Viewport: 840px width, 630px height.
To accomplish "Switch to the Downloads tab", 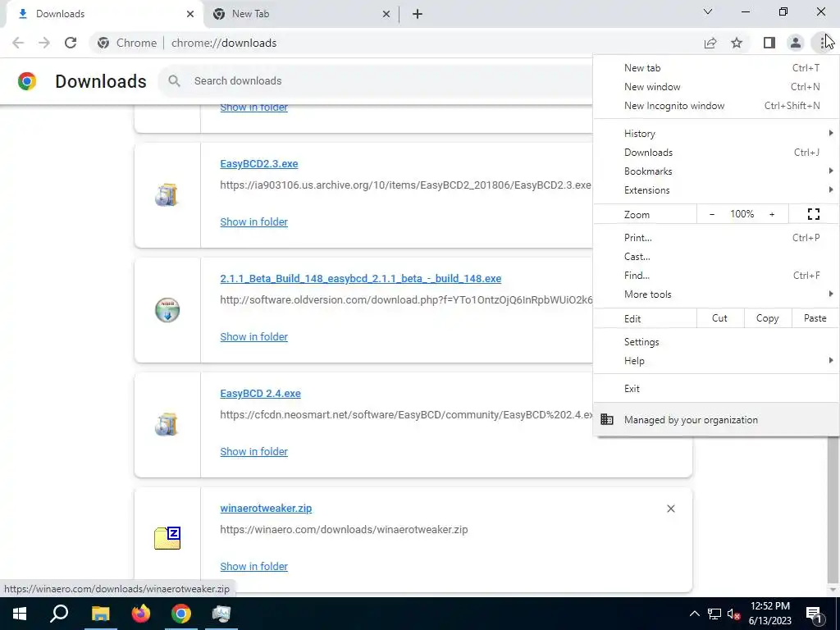I will pyautogui.click(x=105, y=14).
